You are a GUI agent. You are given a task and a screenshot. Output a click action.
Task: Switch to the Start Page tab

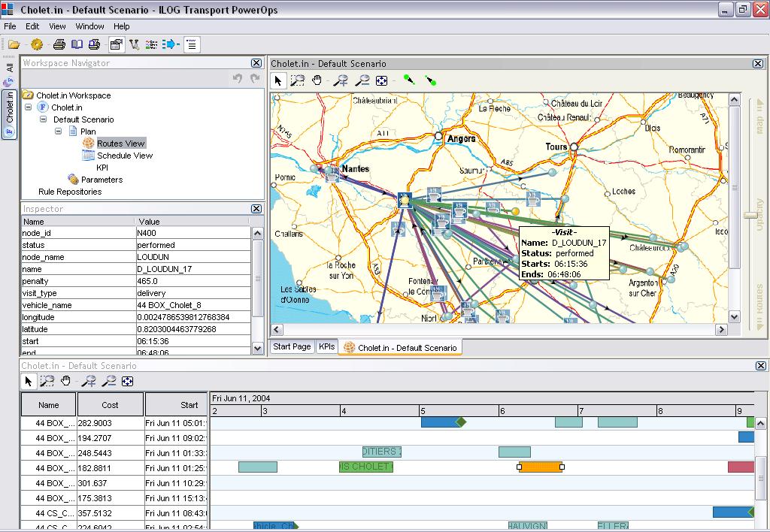tap(292, 346)
